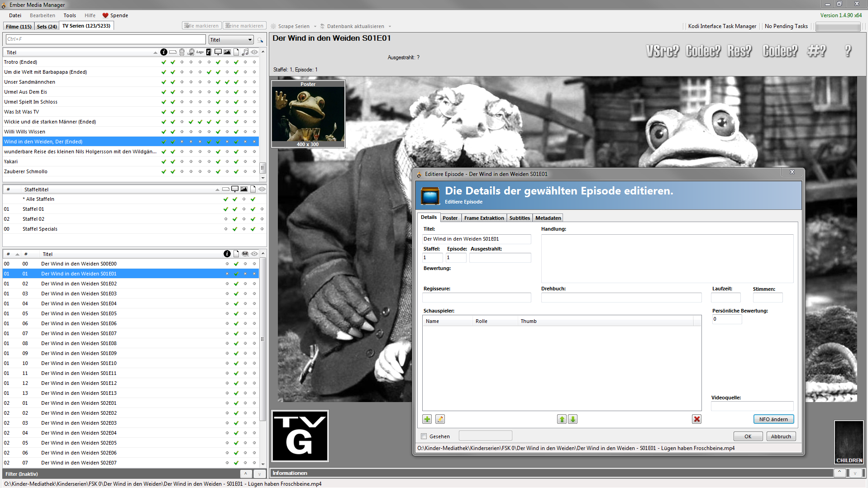Sort shows by clear art column icon
The height and width of the screenshot is (488, 868).
[191, 52]
